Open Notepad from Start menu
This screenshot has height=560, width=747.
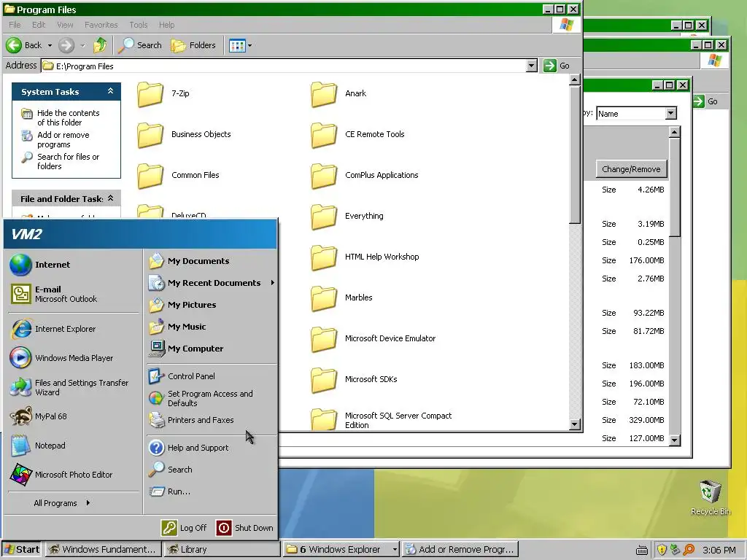click(x=74, y=446)
